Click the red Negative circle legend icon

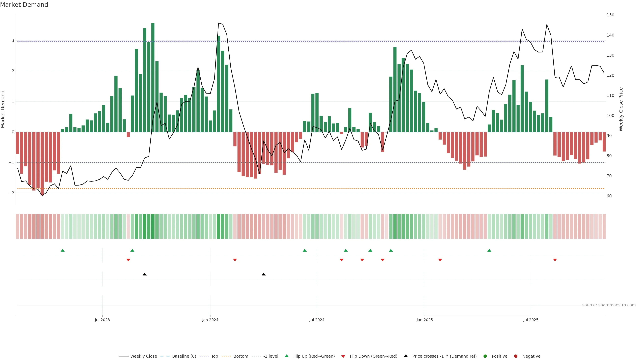(x=516, y=356)
